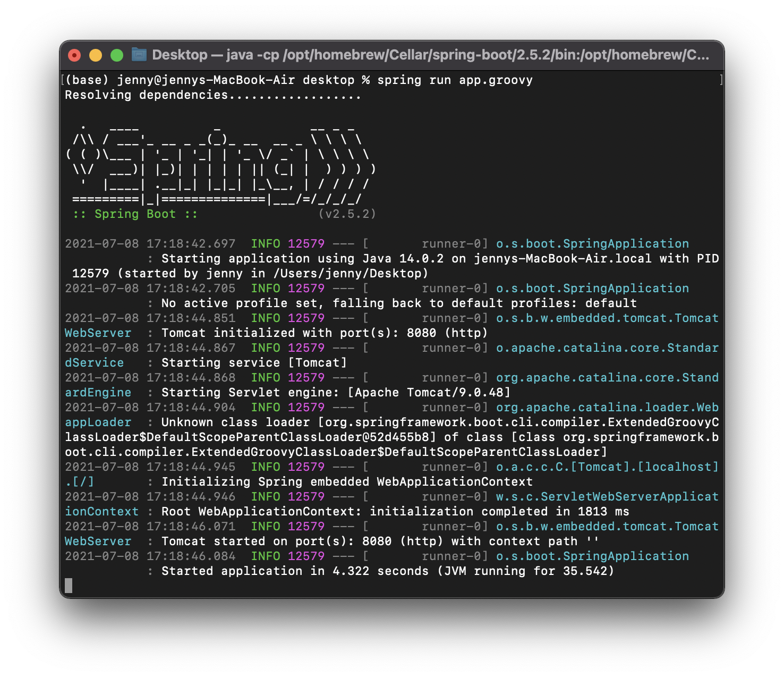Click '(started by jenny in /Users/jenny/Desktop)' text
784x677 pixels.
[x=272, y=274]
